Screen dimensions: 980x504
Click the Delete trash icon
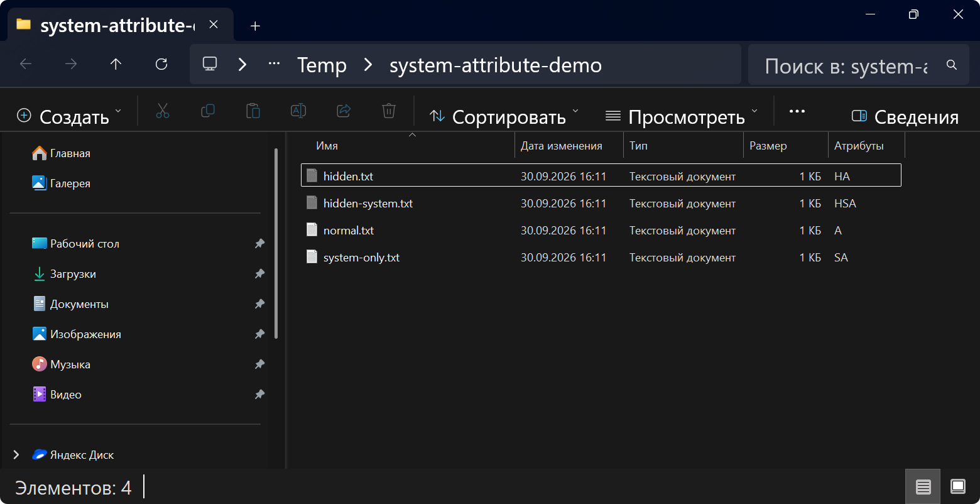coord(389,111)
